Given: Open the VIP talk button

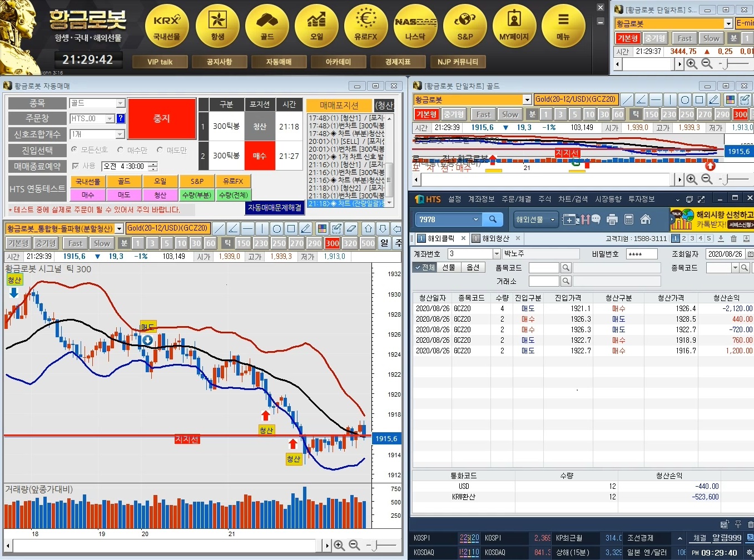Looking at the screenshot, I should pyautogui.click(x=160, y=62).
